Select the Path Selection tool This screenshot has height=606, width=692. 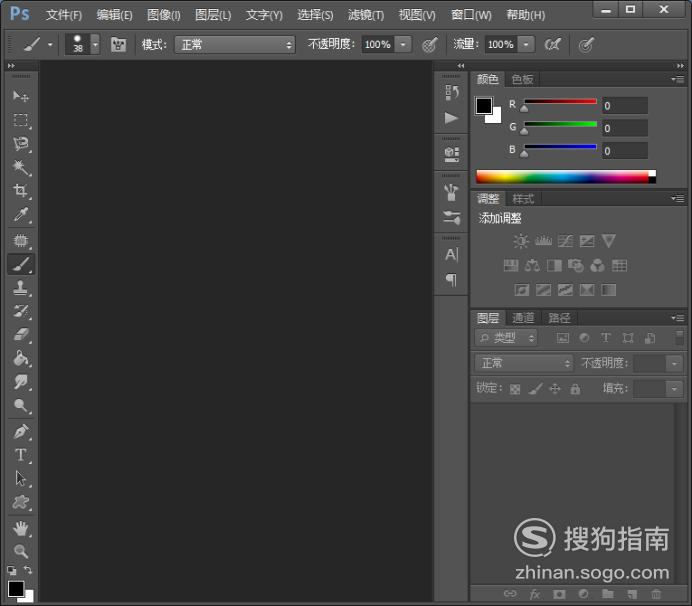[x=20, y=478]
